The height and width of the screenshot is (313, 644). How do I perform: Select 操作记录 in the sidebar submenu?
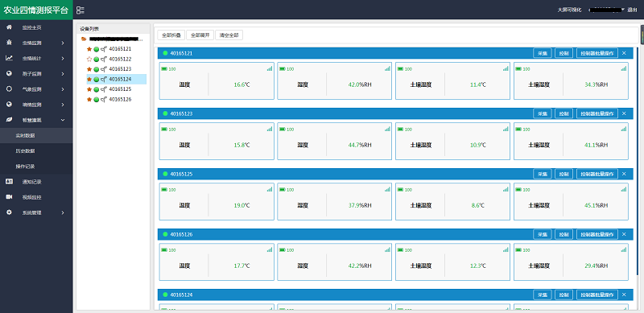pos(25,167)
